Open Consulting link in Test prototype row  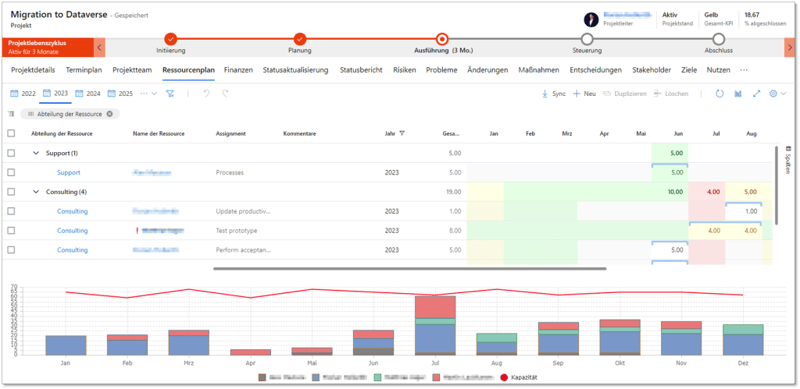pos(72,231)
